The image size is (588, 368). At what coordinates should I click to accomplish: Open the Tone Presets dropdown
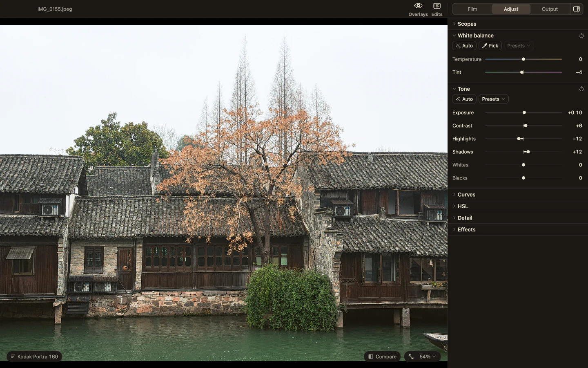[x=493, y=99]
